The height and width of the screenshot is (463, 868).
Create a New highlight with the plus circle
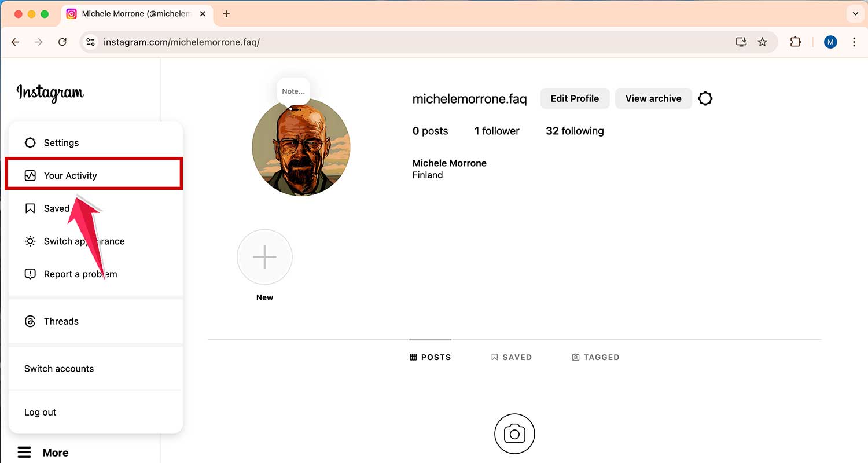pos(264,257)
